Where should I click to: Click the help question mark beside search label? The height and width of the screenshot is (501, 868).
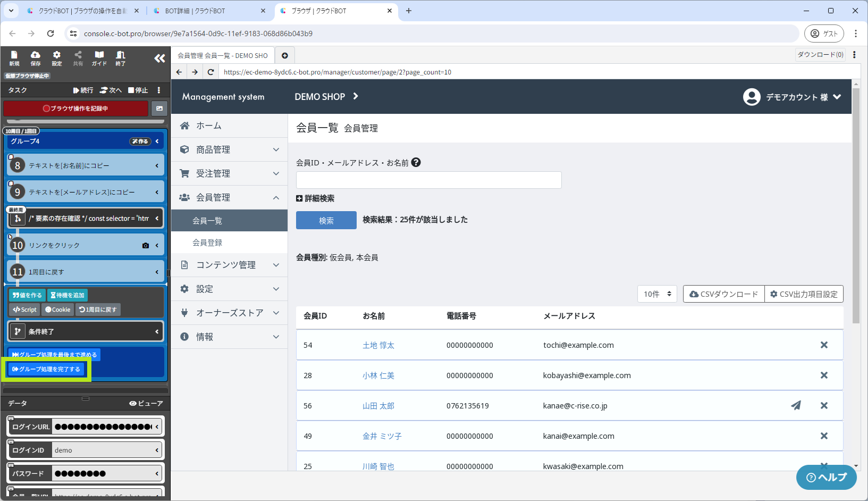pos(416,162)
